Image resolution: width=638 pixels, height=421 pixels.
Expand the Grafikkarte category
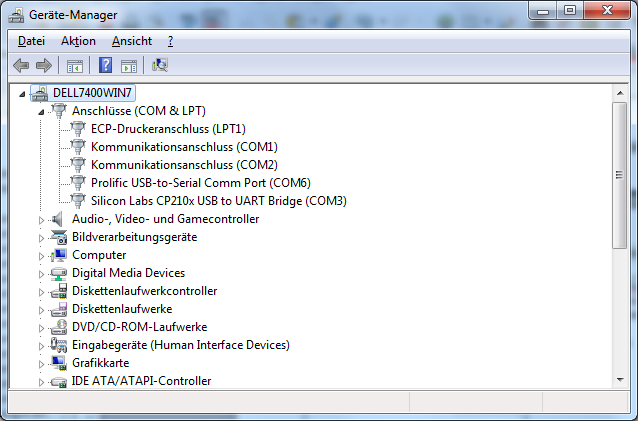click(41, 364)
